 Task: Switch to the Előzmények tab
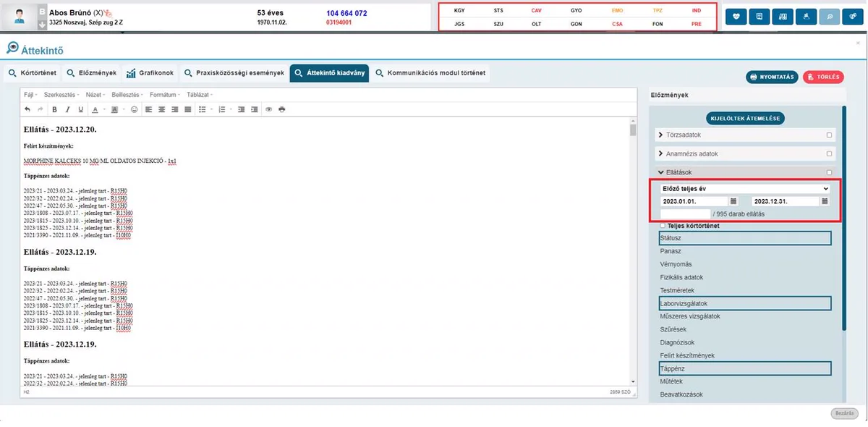click(x=91, y=73)
